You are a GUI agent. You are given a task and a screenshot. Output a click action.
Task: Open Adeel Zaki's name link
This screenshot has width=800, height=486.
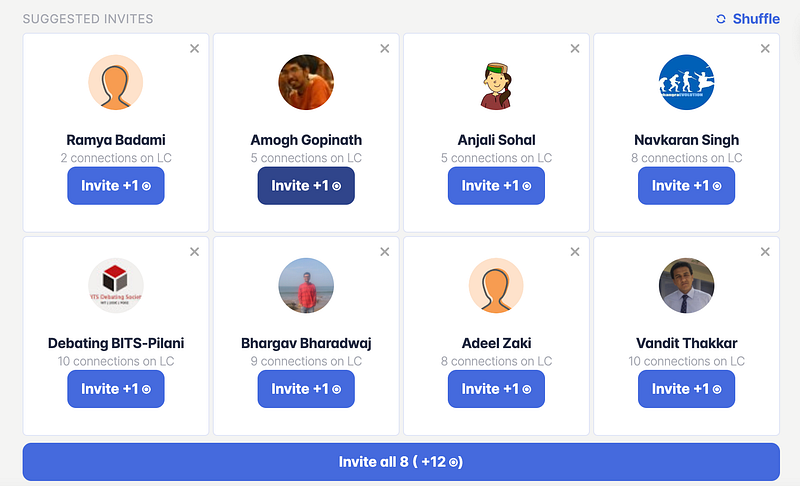pyautogui.click(x=496, y=343)
